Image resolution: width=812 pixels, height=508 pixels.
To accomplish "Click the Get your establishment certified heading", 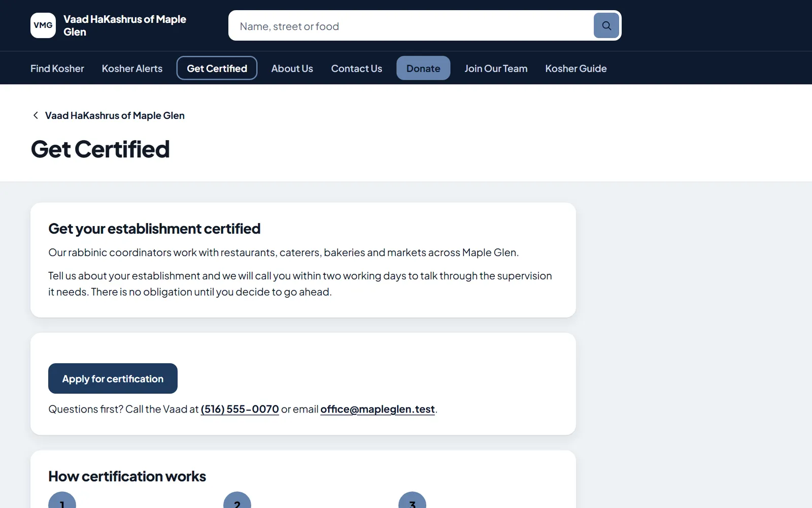I will click(154, 229).
